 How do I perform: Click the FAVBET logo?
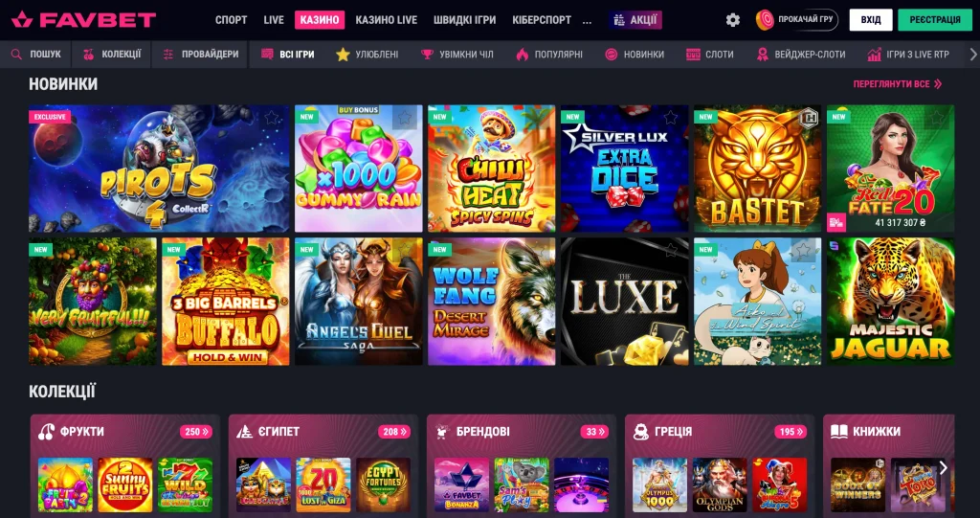coord(84,20)
